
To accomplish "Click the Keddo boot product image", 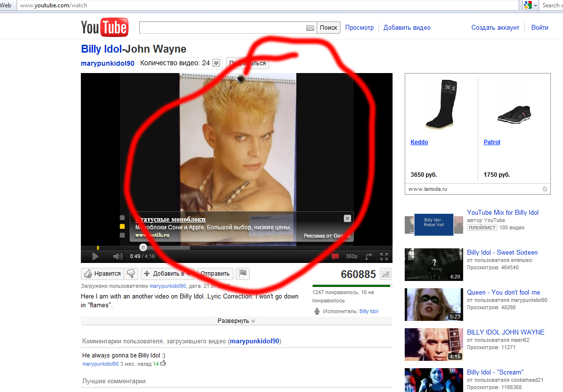I will coord(441,104).
